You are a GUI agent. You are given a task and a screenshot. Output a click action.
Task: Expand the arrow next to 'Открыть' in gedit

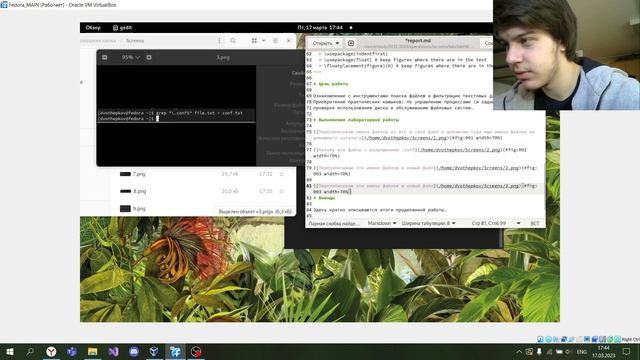(x=337, y=43)
